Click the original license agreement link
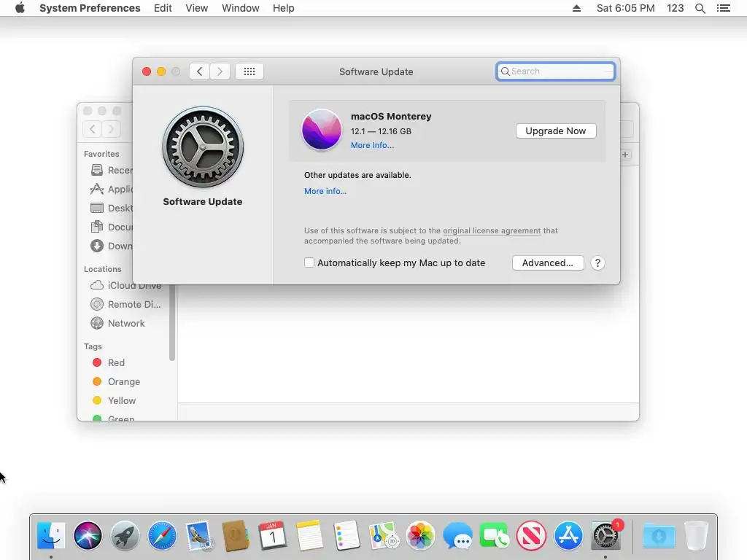 [492, 230]
